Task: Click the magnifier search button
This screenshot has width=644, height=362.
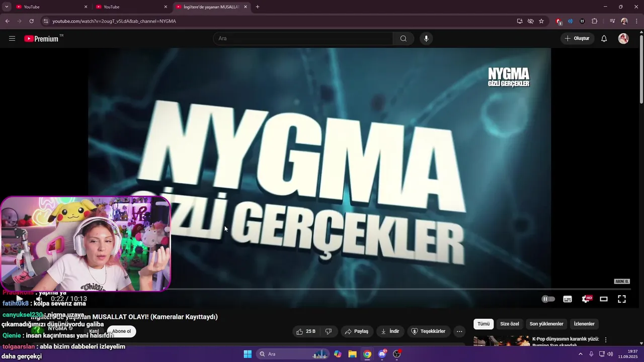Action: point(404,39)
